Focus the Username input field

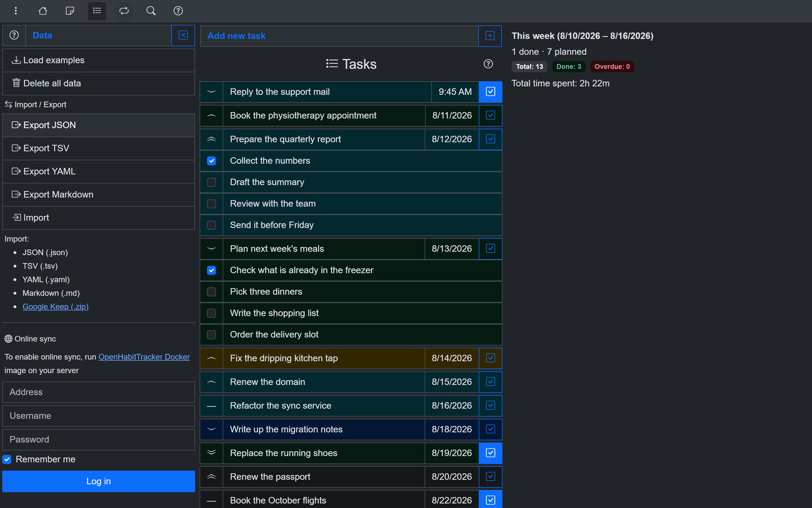click(99, 416)
